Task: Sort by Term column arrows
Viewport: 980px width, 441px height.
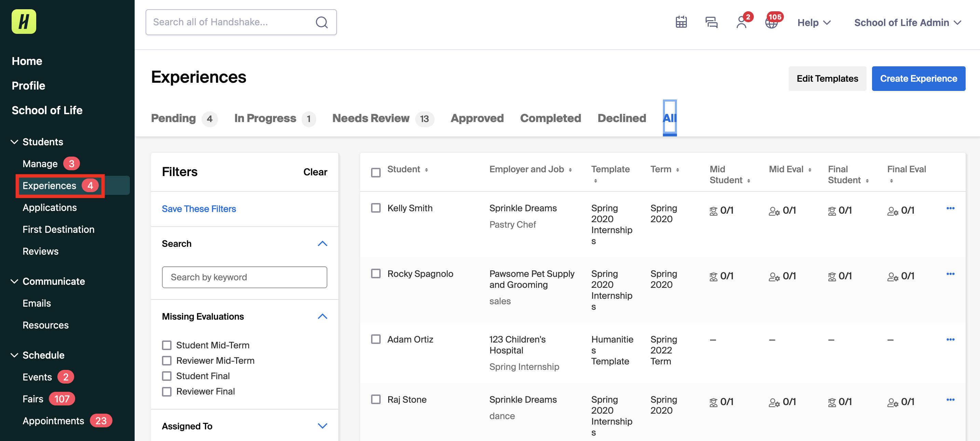Action: tap(677, 170)
